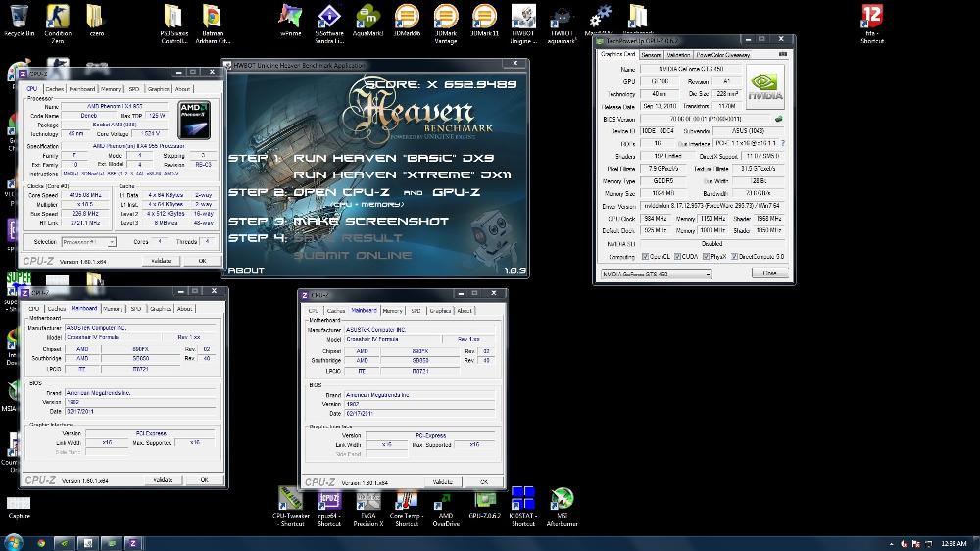Image resolution: width=980 pixels, height=551 pixels.
Task: Click SAVE RESULT in Heaven window
Action: click(x=348, y=238)
